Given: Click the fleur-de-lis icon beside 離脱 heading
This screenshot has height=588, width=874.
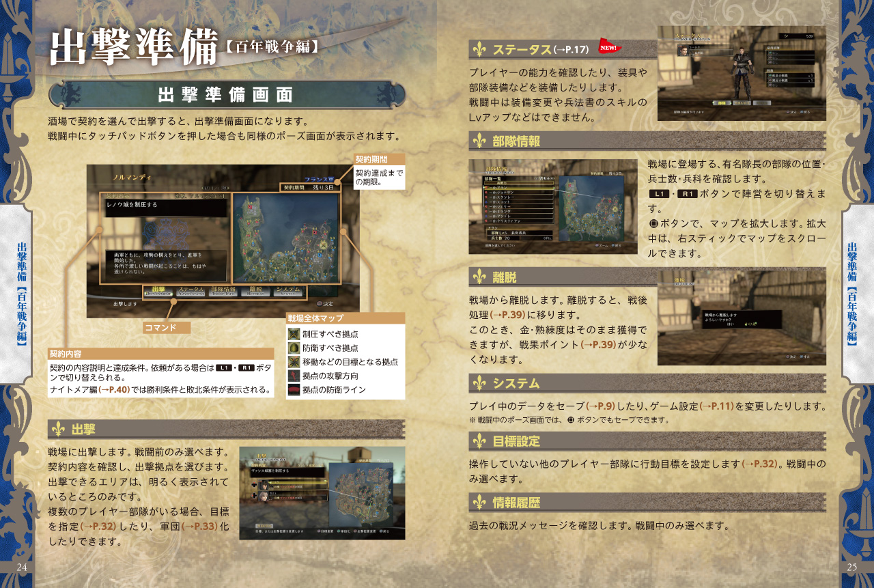Looking at the screenshot, I should (481, 277).
